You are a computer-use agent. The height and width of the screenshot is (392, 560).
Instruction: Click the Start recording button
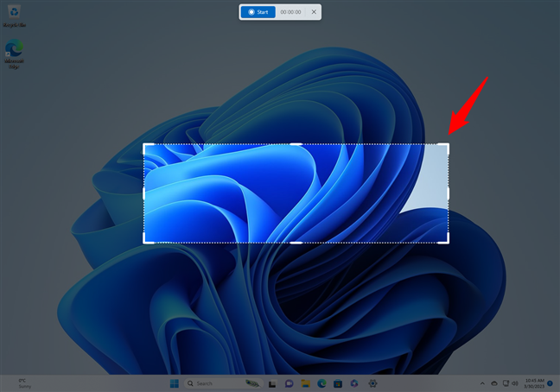[x=258, y=12]
